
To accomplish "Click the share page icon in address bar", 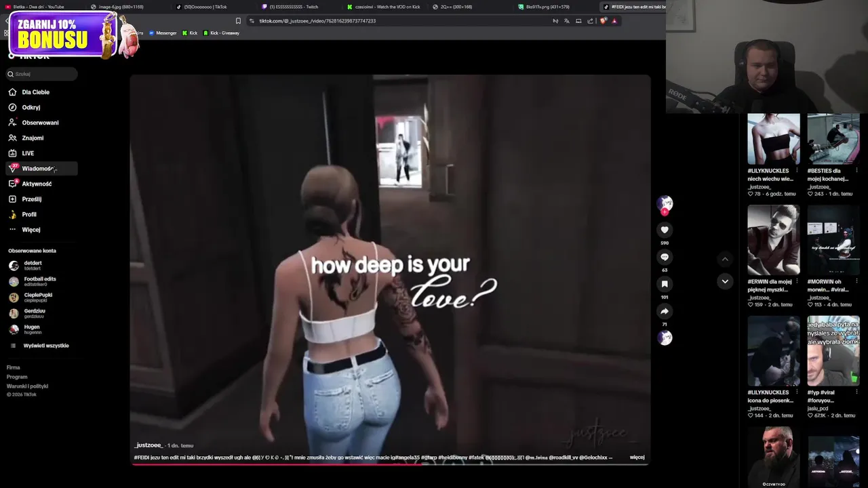I will point(590,21).
